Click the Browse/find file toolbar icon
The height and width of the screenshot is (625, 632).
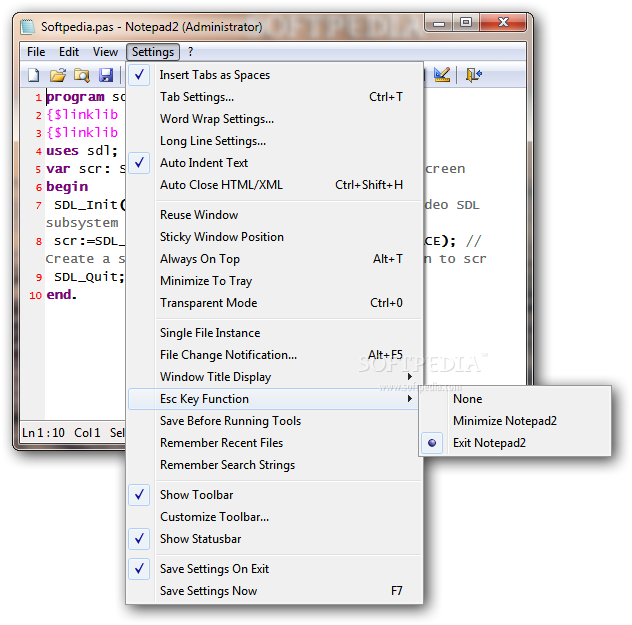82,75
